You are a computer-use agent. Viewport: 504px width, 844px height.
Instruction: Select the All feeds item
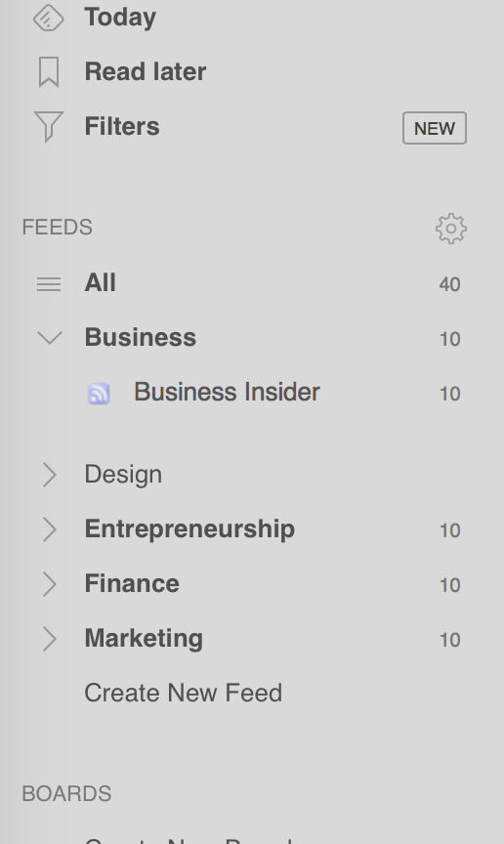point(101,282)
